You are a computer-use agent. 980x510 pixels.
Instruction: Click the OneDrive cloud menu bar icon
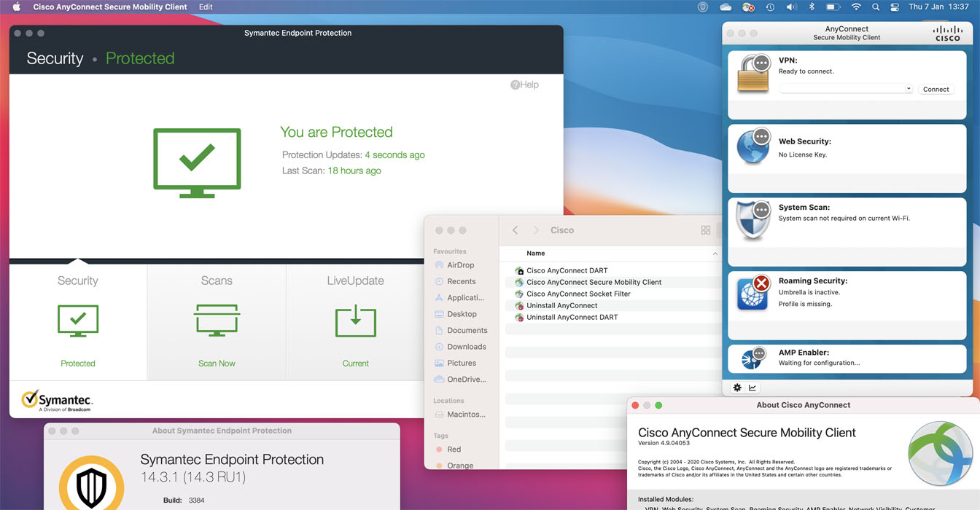click(x=725, y=7)
